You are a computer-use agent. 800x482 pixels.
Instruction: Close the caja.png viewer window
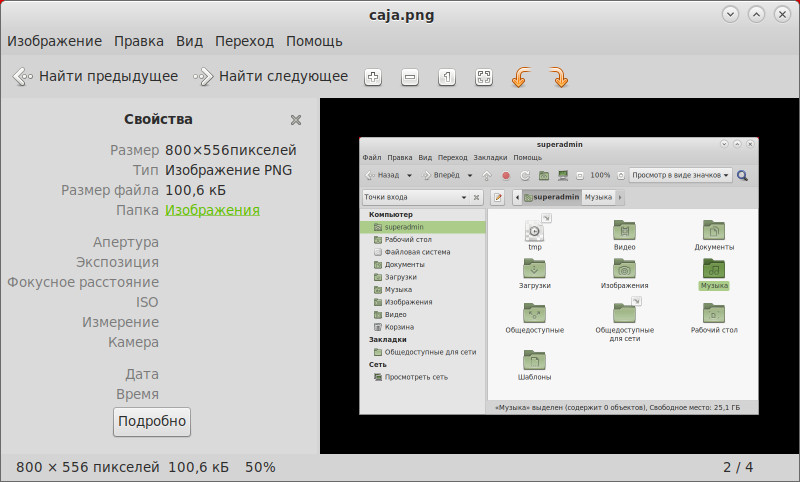point(782,14)
